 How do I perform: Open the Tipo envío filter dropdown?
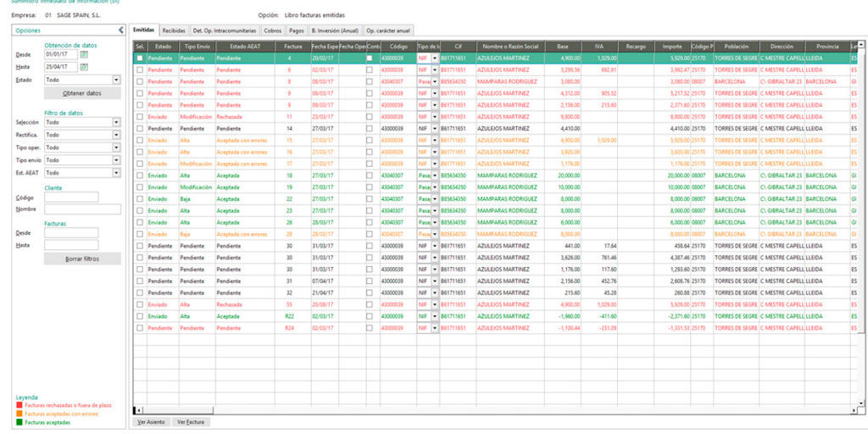(116, 159)
